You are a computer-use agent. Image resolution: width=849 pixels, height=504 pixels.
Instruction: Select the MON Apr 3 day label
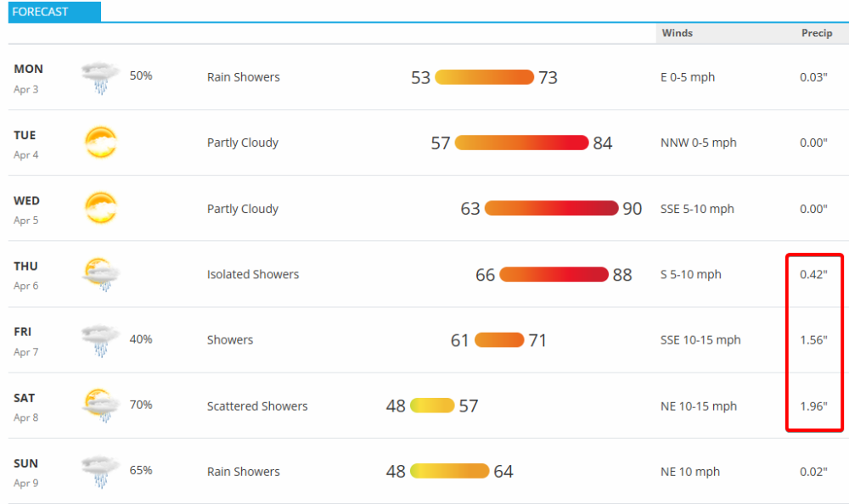coord(28,77)
